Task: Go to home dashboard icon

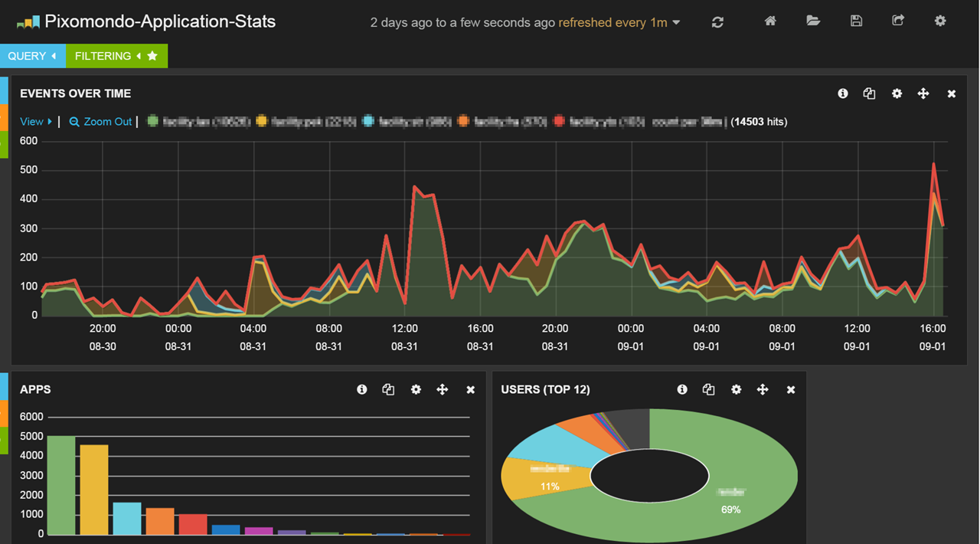Action: (x=770, y=21)
